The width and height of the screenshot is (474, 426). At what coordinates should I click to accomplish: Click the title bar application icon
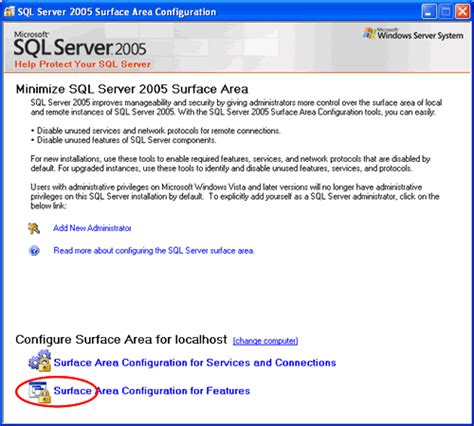(9, 12)
